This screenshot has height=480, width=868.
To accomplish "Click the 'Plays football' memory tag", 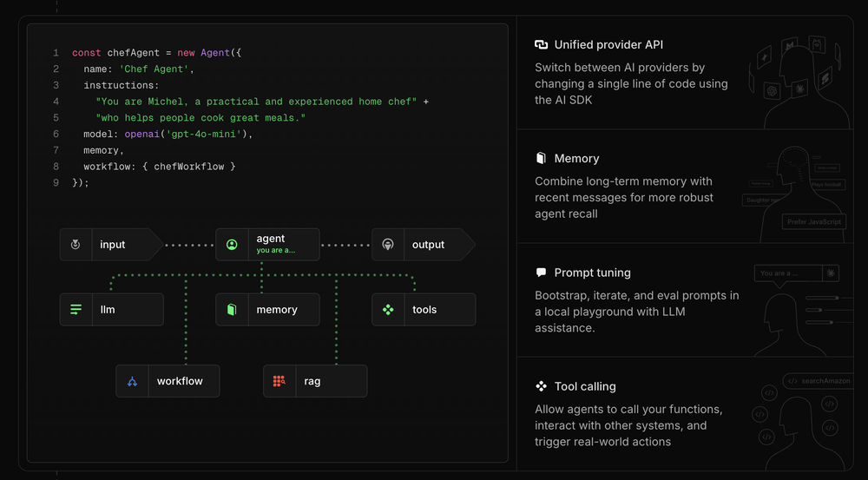I will [x=826, y=184].
